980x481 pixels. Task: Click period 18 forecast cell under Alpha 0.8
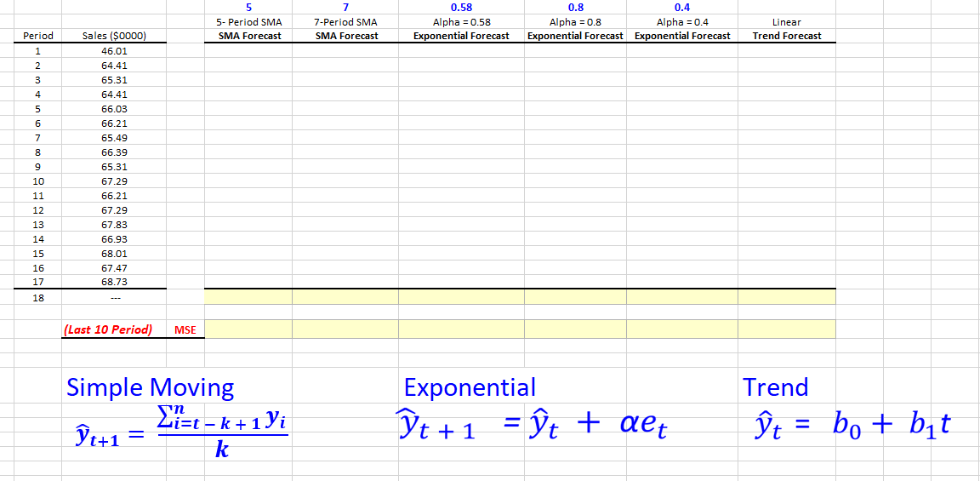point(575,297)
